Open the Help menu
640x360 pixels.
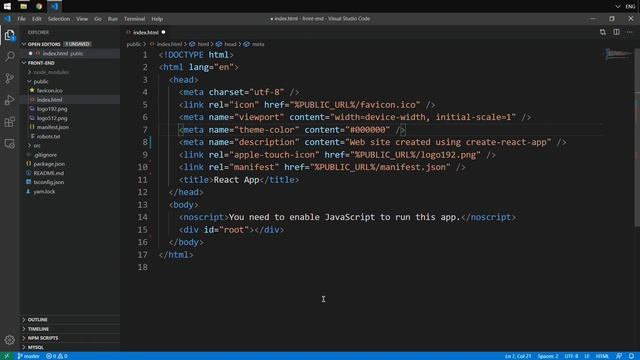coord(157,19)
